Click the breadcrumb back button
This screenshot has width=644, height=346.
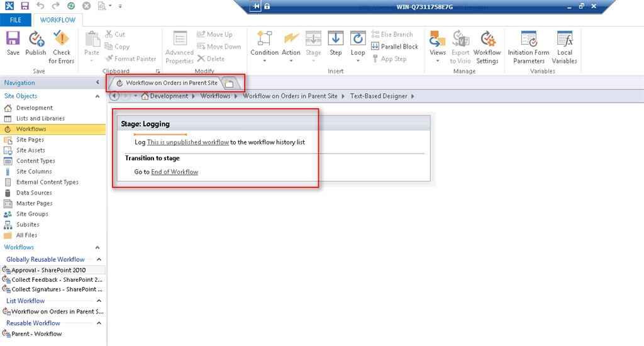(x=114, y=96)
